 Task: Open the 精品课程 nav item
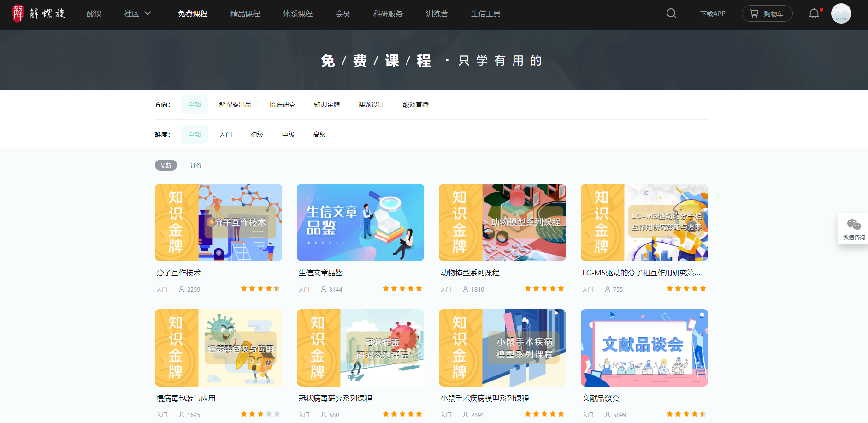click(x=245, y=14)
